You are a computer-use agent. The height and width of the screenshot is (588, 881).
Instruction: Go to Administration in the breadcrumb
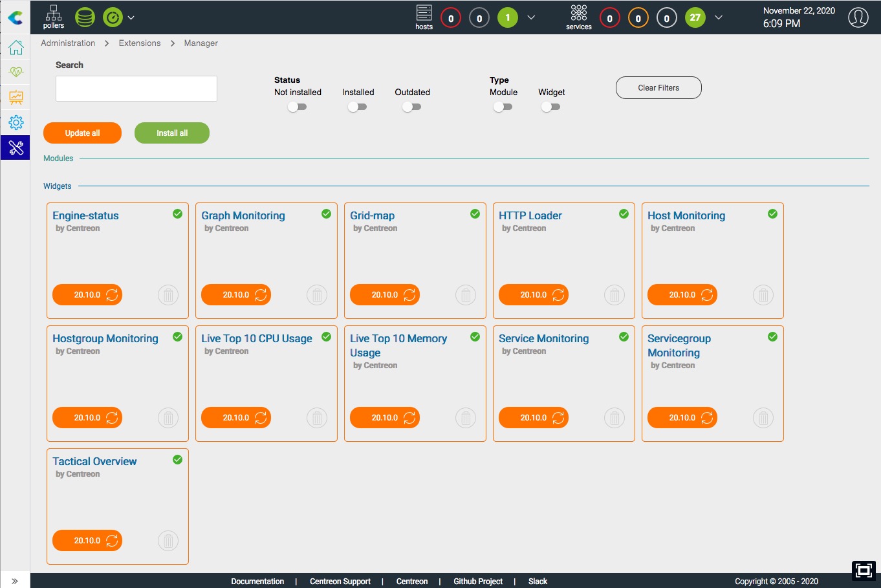click(x=68, y=43)
